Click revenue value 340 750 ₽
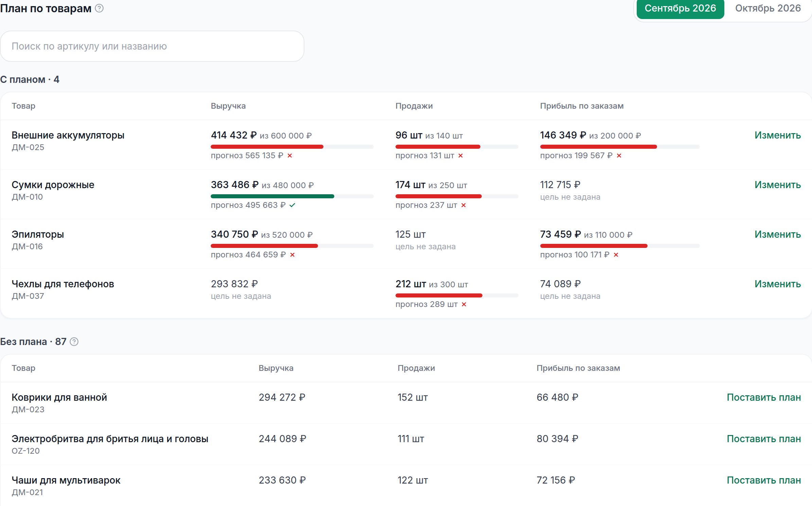This screenshot has width=812, height=506. (234, 234)
